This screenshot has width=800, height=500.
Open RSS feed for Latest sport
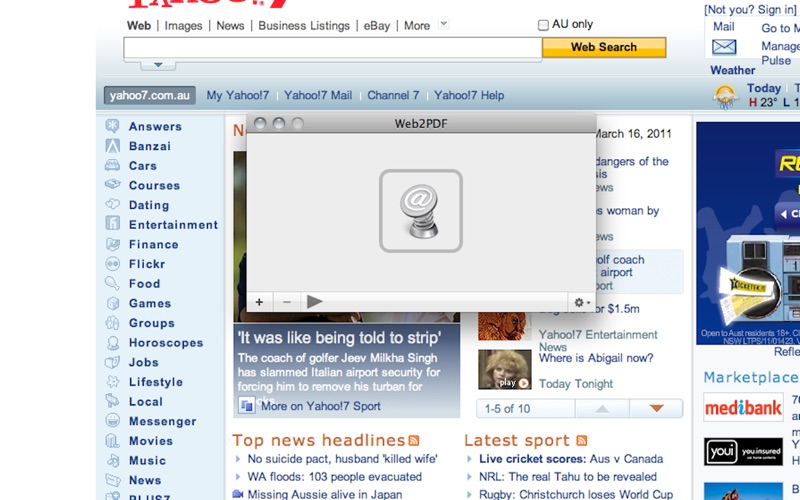[582, 440]
